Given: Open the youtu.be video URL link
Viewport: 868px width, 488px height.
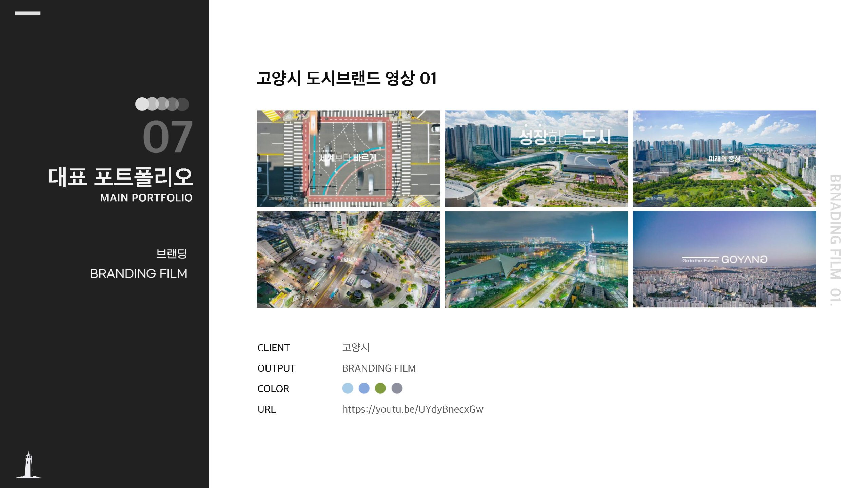Looking at the screenshot, I should [412, 409].
